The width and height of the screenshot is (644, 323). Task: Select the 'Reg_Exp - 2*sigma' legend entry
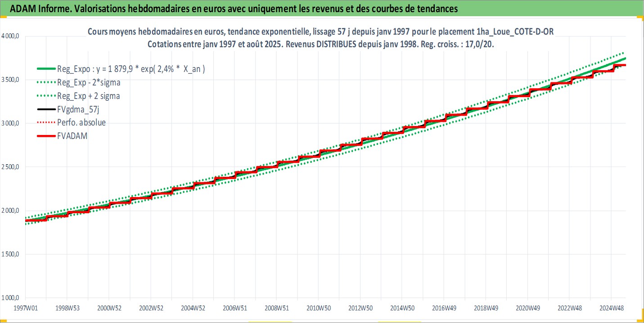78,82
